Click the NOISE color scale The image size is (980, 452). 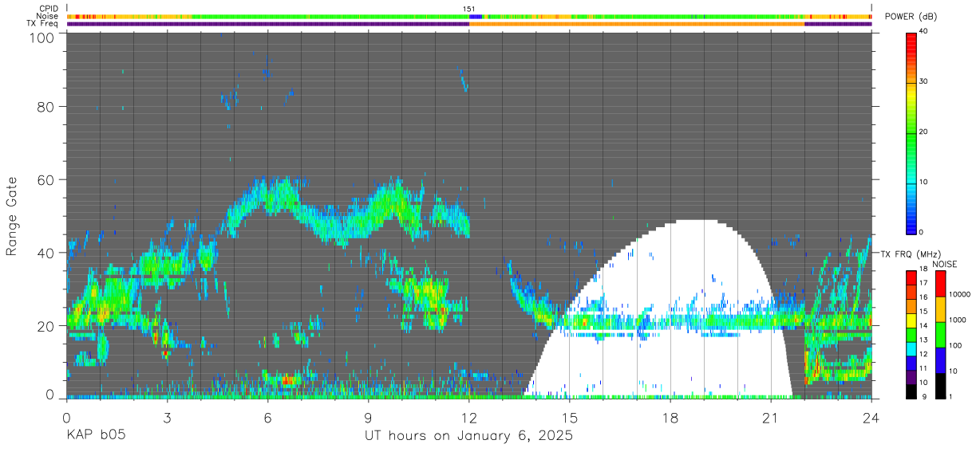click(x=940, y=334)
